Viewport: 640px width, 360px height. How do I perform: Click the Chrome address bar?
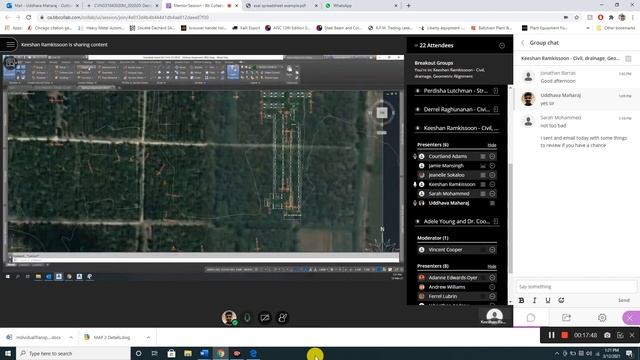tap(302, 18)
